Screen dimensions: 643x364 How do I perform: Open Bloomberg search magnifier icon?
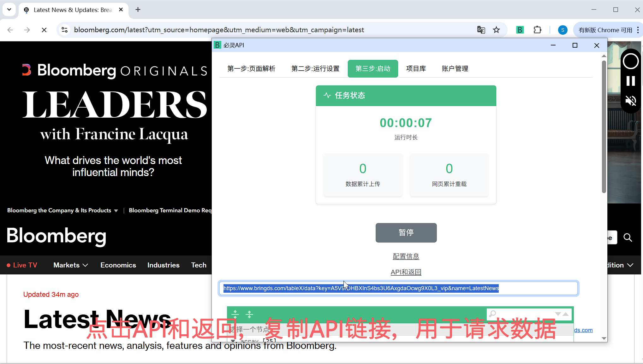(x=628, y=238)
